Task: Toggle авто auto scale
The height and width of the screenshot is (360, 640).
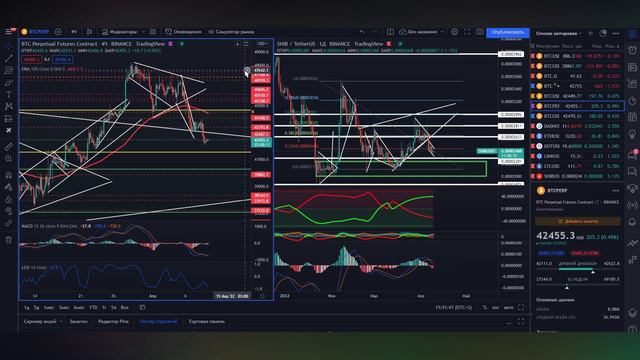Action: [x=509, y=307]
